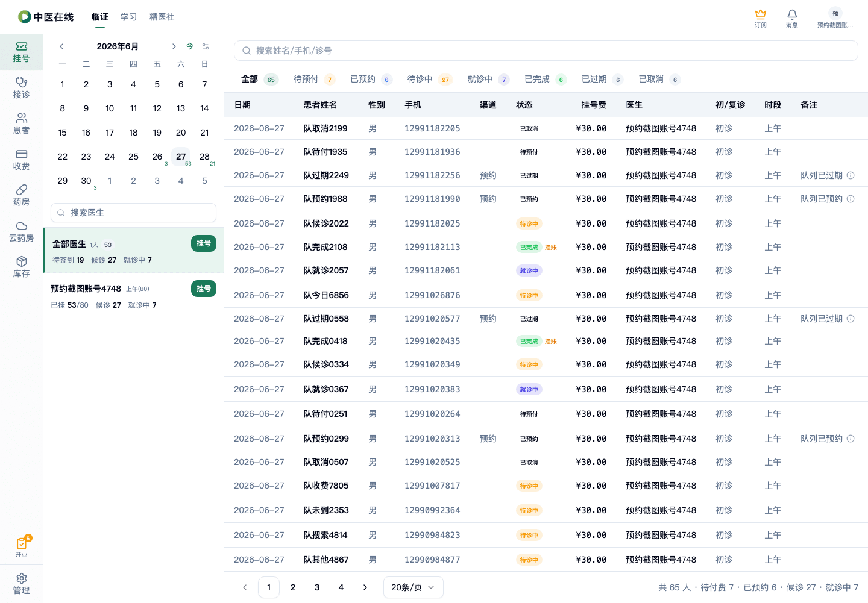Select the 已预约 status tab
This screenshot has height=603, width=868.
(371, 80)
